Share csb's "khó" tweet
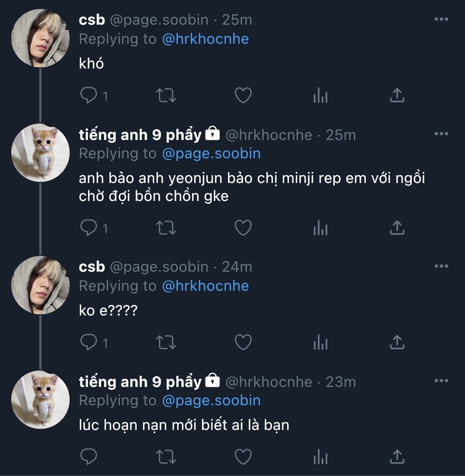This screenshot has width=465, height=476. 397,95
